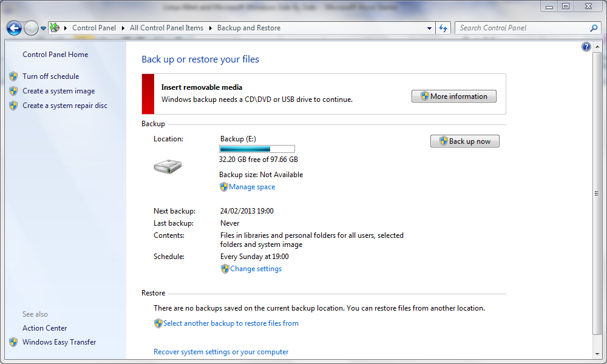The image size is (607, 364).
Task: Open All Control Panel Items breadcrumb
Action: click(166, 28)
